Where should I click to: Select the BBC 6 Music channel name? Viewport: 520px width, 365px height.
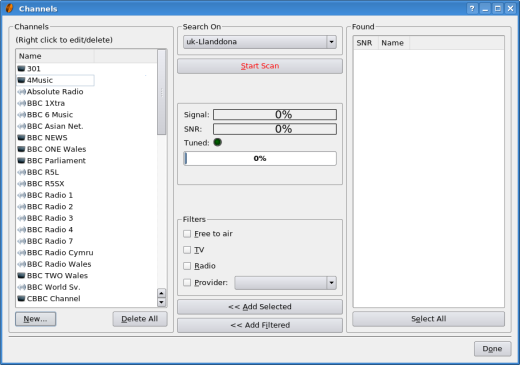50,115
